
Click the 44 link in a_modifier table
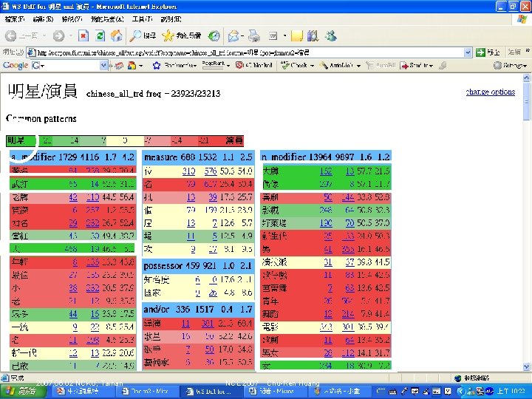[x=73, y=314]
